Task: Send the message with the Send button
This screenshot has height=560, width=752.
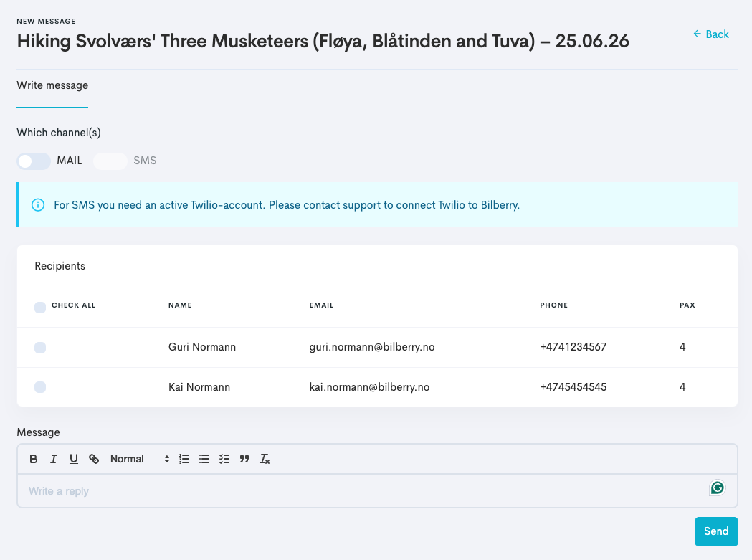Action: coord(716,531)
